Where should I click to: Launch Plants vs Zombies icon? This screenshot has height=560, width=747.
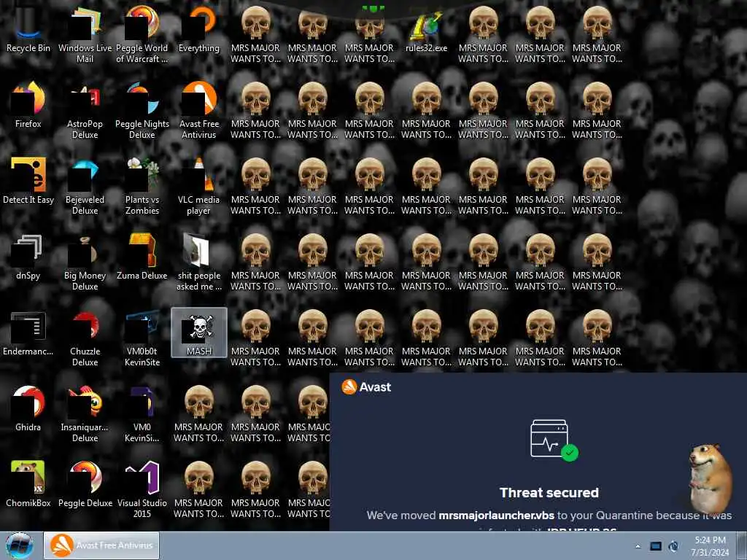click(x=142, y=187)
